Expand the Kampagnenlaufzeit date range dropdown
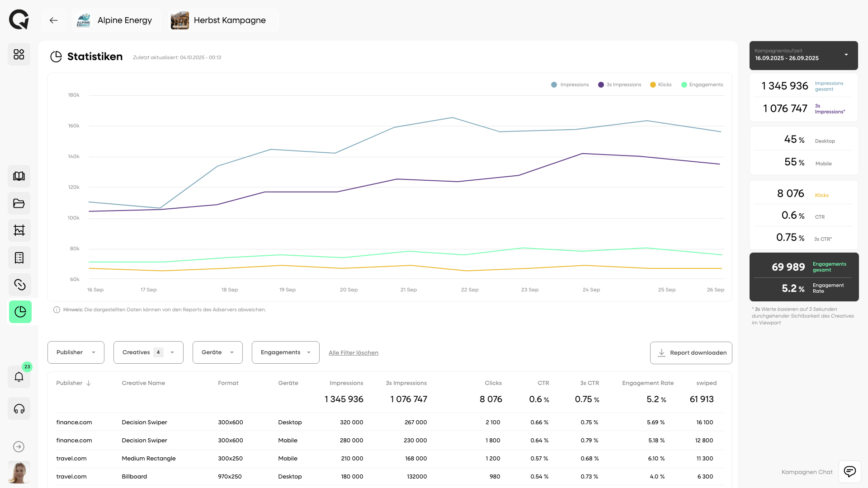The height and width of the screenshot is (488, 868). pos(803,55)
